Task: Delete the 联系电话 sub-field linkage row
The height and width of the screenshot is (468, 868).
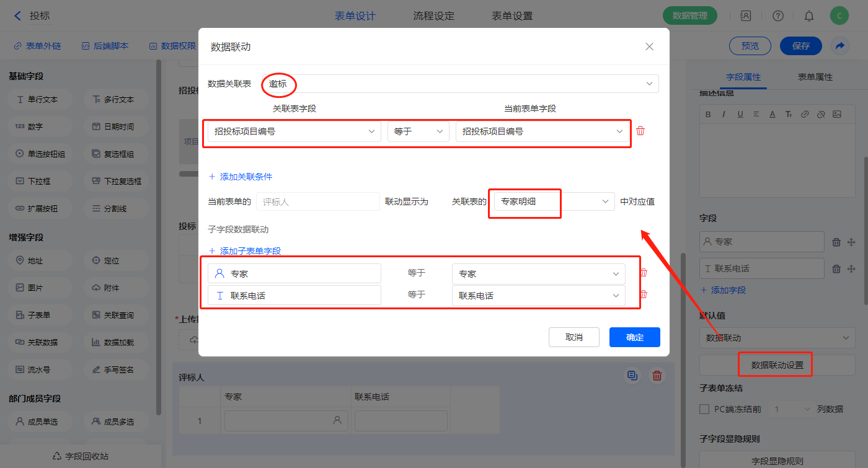Action: [x=644, y=295]
